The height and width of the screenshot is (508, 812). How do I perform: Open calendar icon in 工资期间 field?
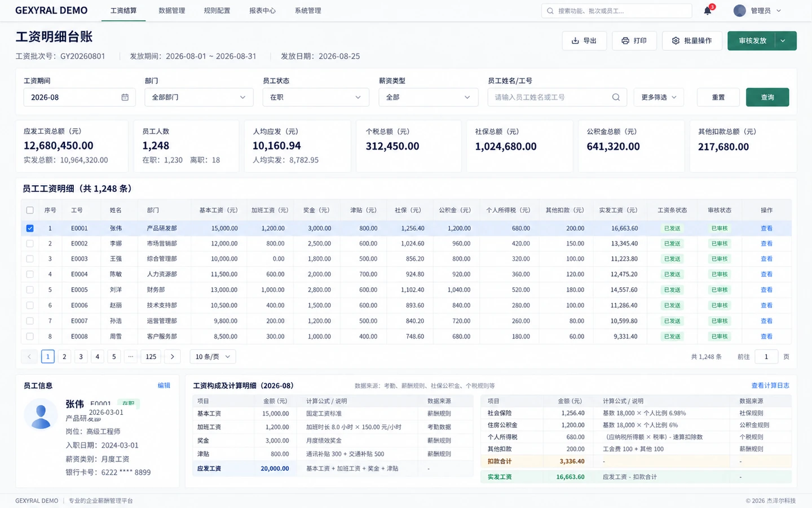click(125, 97)
